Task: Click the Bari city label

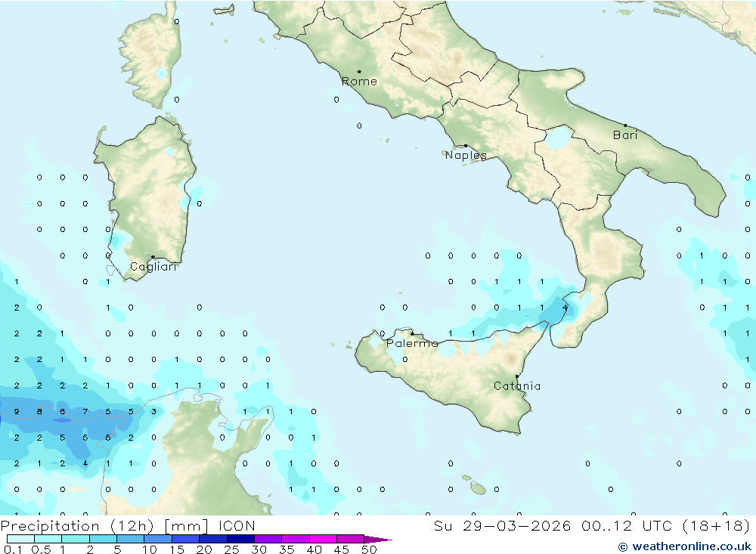Action: pos(625,135)
